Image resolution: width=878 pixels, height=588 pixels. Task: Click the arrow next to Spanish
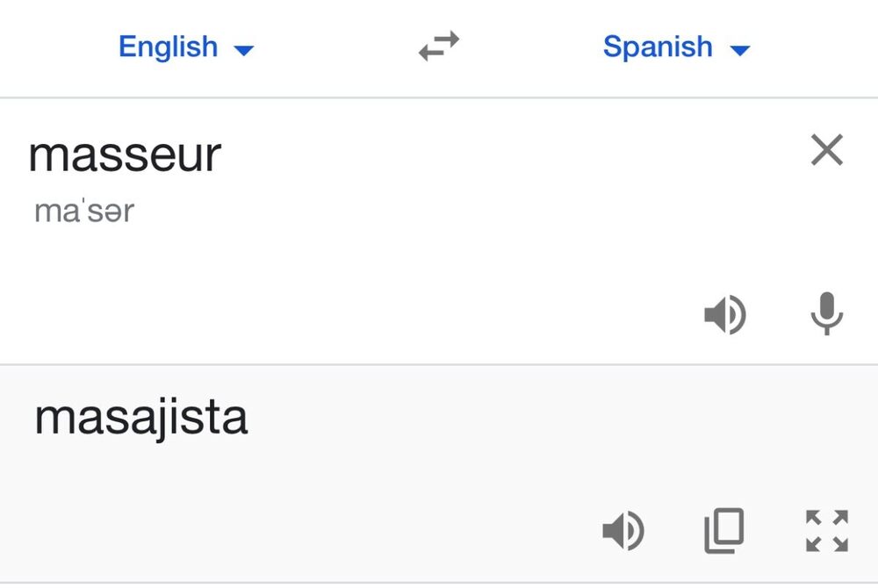740,50
